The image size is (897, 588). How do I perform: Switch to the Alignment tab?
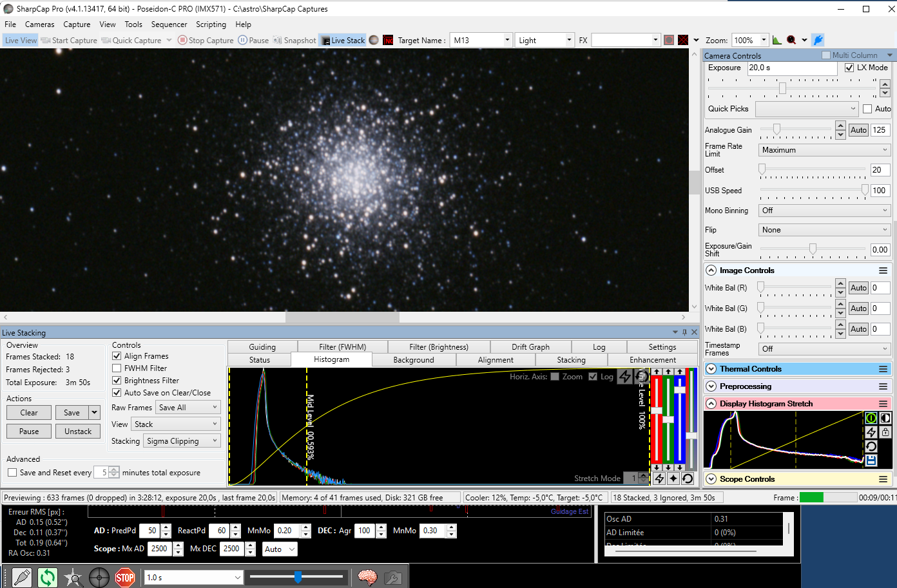[x=496, y=359]
